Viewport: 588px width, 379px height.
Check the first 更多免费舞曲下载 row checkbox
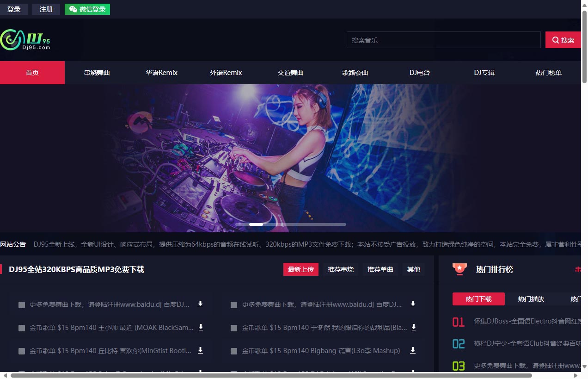click(21, 304)
